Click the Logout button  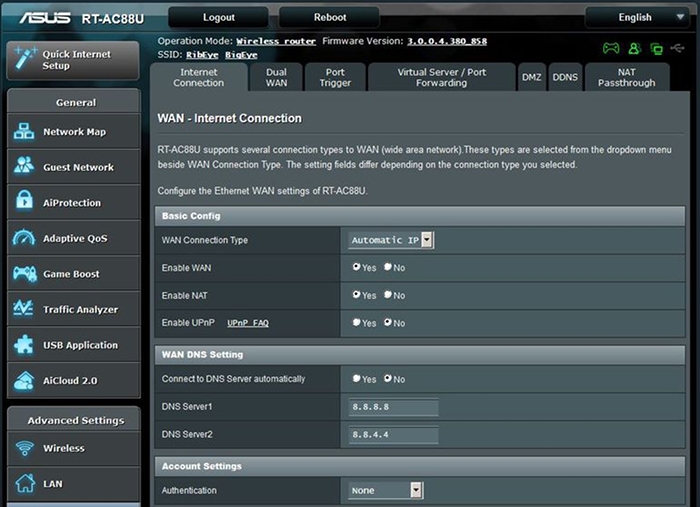(x=218, y=17)
